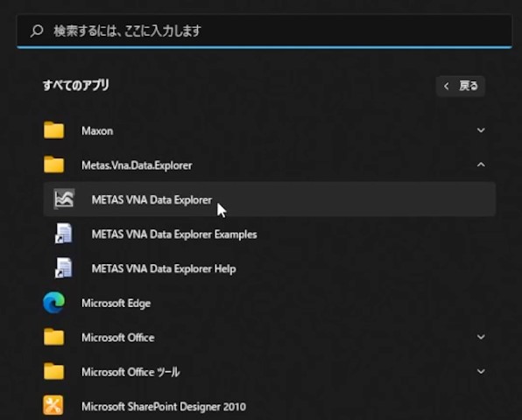Click the magnifier icon in the search box

pyautogui.click(x=37, y=31)
